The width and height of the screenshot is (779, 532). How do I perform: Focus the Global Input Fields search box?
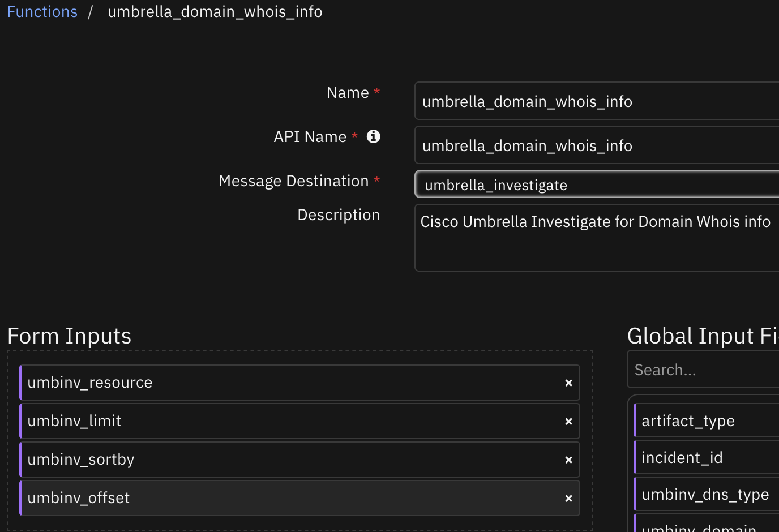[x=703, y=370]
